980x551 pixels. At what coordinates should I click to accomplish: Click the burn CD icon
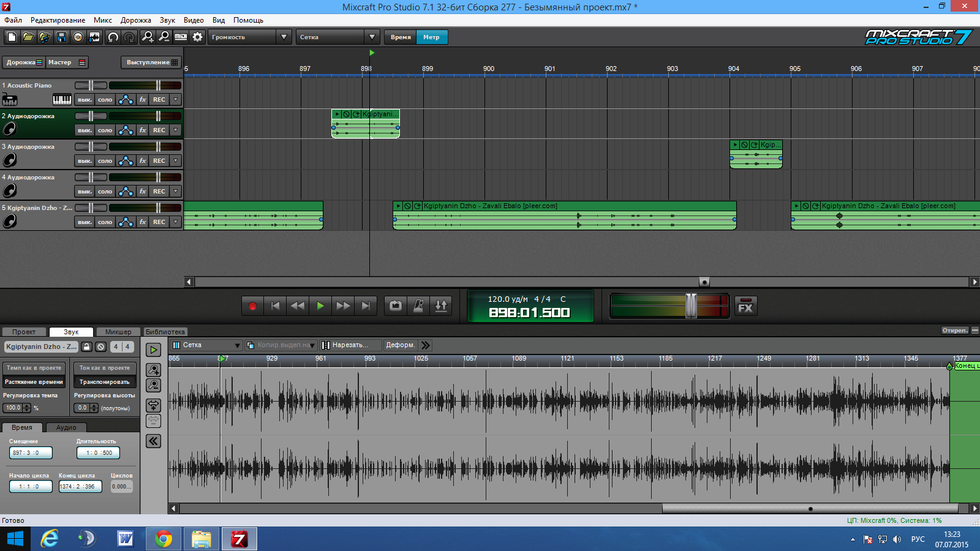click(x=78, y=37)
